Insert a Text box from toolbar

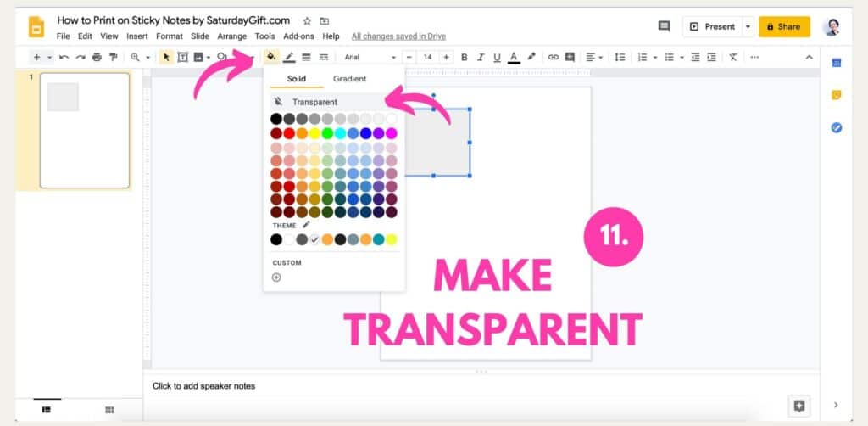pos(182,57)
